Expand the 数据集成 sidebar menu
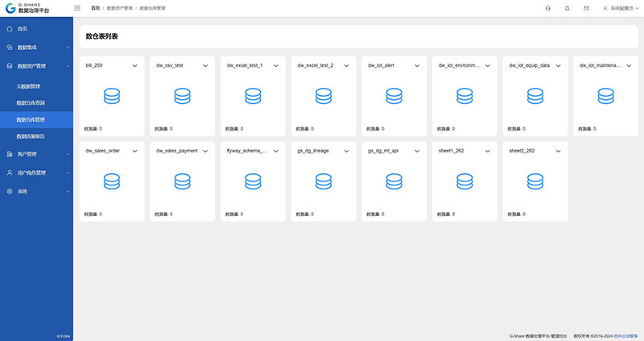This screenshot has height=341, width=644. [37, 48]
